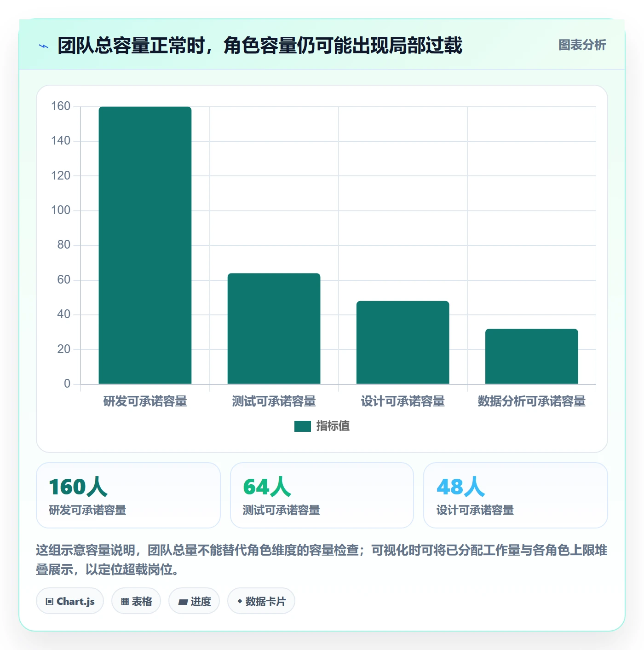Click the 数据分析可承诺容量 x-axis label
Viewport: 644px width, 650px height.
(x=531, y=401)
